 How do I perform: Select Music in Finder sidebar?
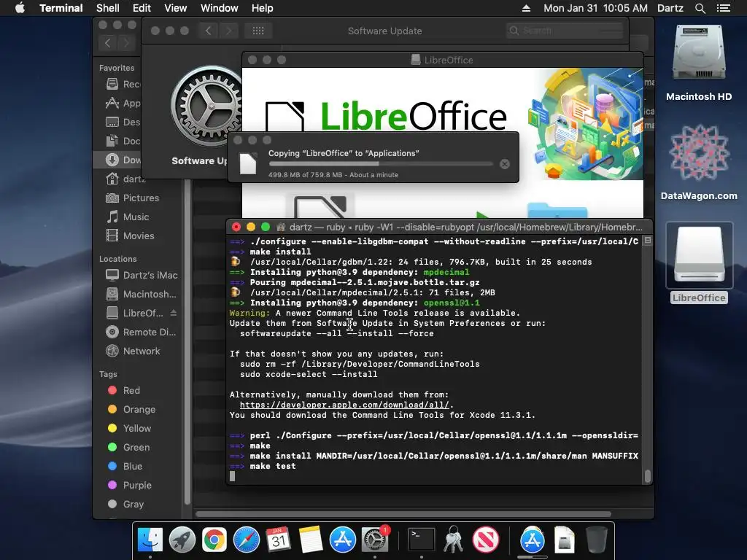point(137,217)
